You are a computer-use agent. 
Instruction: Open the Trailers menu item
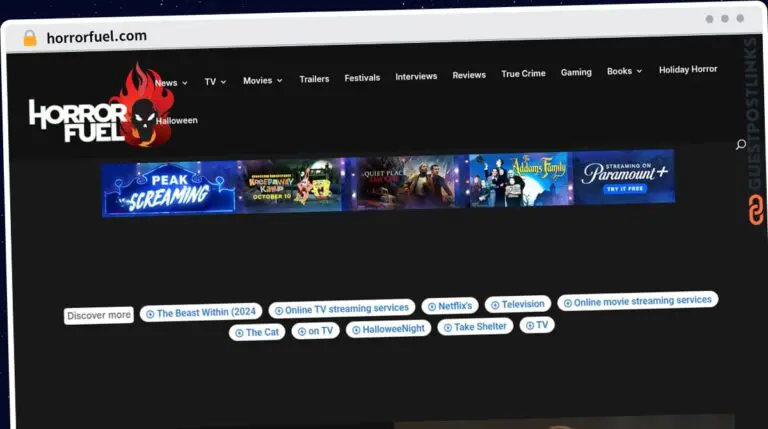pyautogui.click(x=314, y=79)
